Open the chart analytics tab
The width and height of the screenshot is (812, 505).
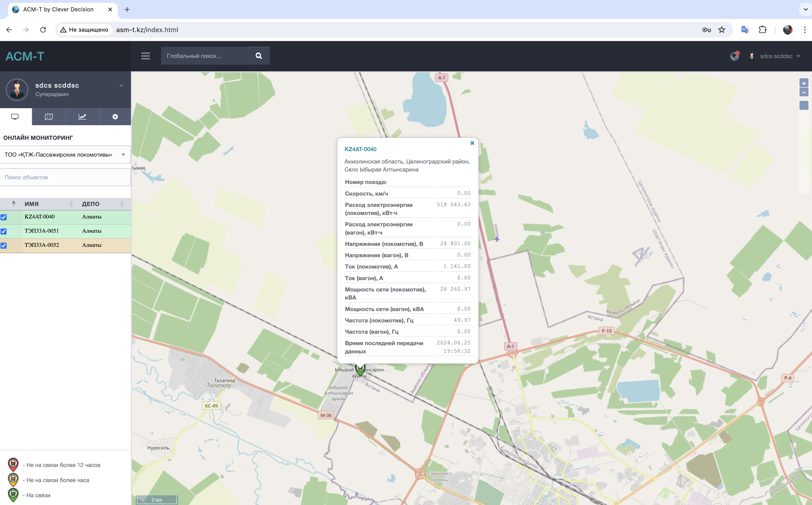82,116
